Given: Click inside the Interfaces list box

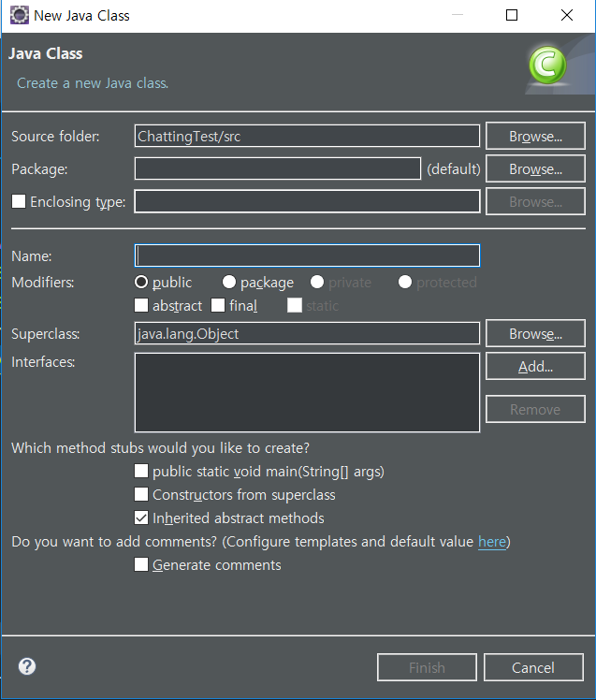Looking at the screenshot, I should (x=307, y=392).
